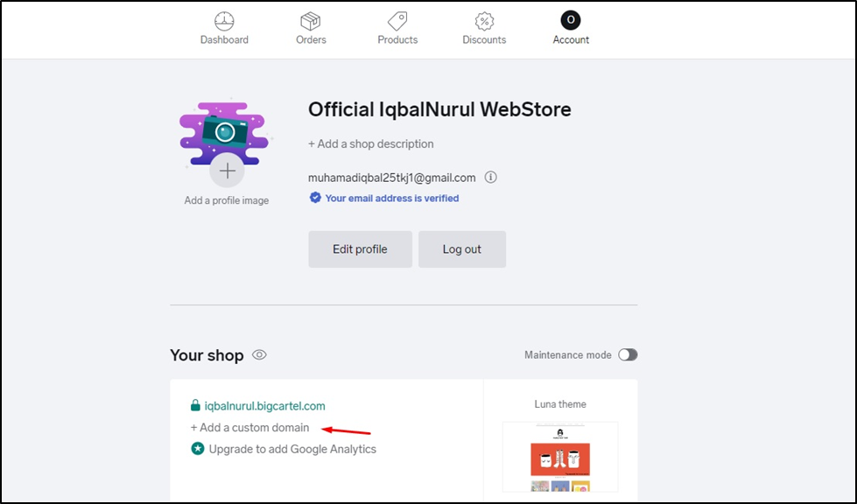Click Your email address is verified text
Viewport: 857px width, 504px height.
392,199
